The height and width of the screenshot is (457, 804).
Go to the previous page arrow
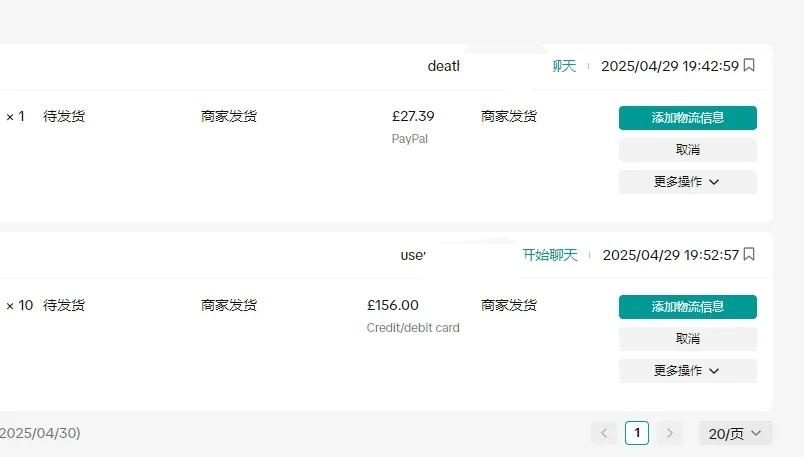pyautogui.click(x=604, y=433)
